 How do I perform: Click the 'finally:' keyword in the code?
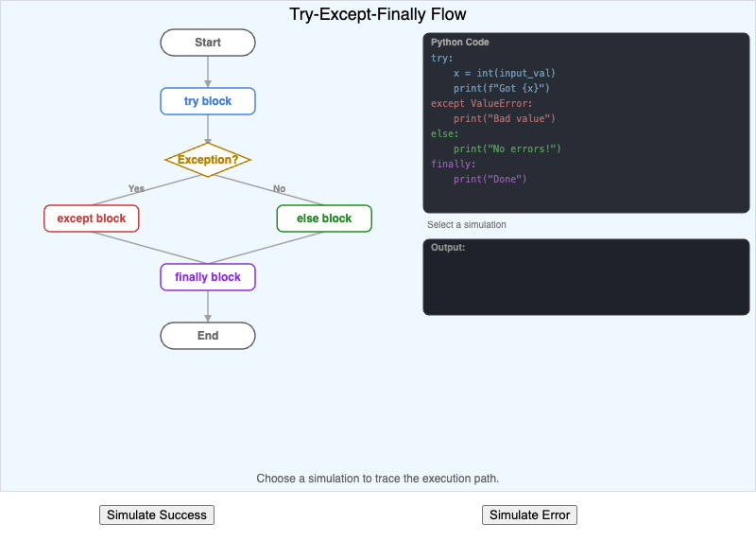point(454,164)
